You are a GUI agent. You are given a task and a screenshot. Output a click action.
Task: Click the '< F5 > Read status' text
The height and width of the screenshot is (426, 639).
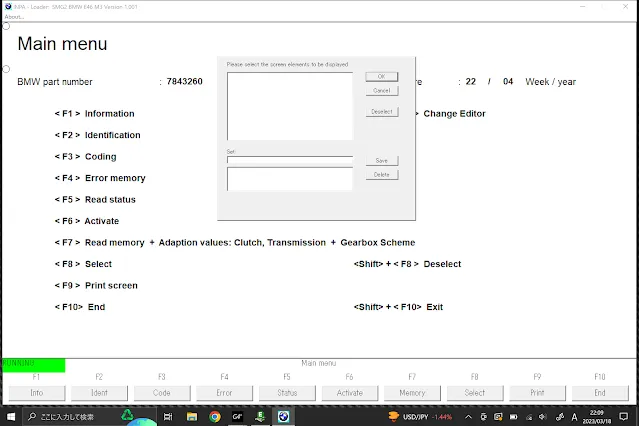(95, 200)
